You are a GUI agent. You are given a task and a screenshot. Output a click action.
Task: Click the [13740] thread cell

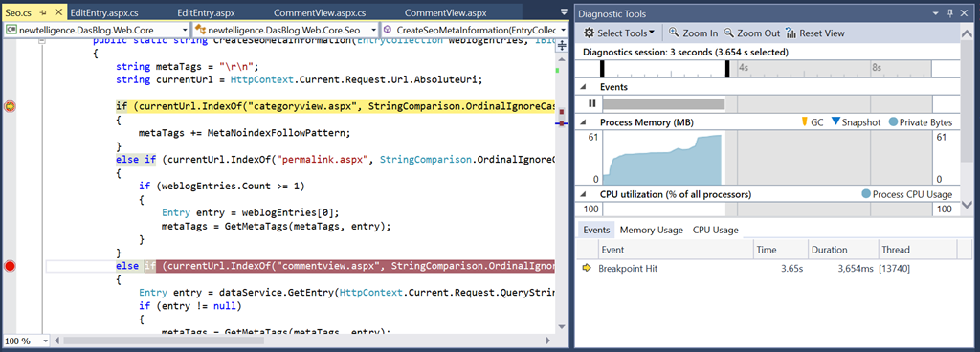coord(894,269)
